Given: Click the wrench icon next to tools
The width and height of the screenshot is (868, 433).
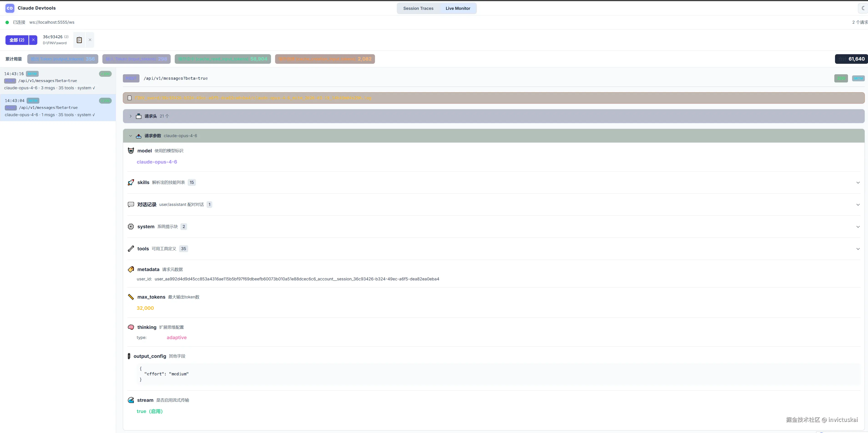Looking at the screenshot, I should click(x=131, y=249).
